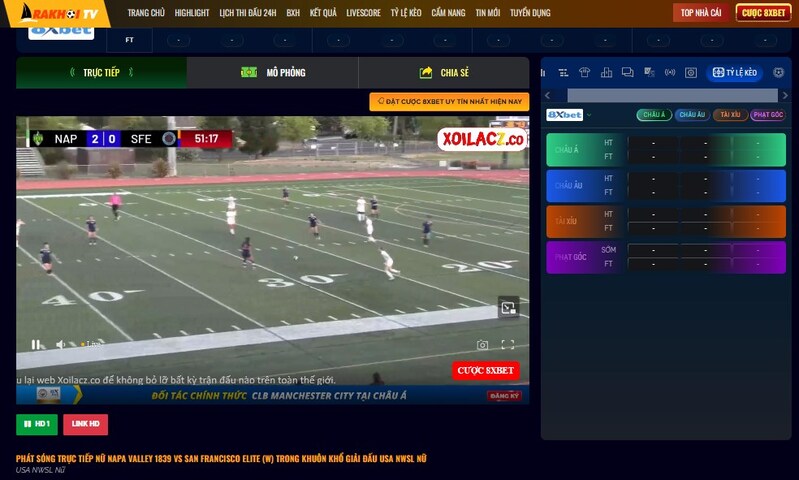Open the lineup jersey icon

[584, 73]
